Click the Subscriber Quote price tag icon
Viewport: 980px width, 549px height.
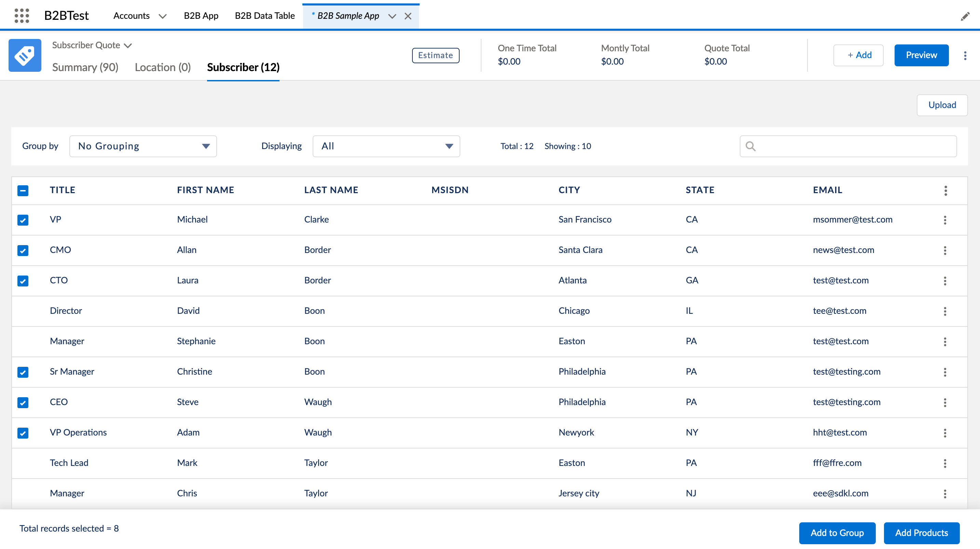(25, 55)
